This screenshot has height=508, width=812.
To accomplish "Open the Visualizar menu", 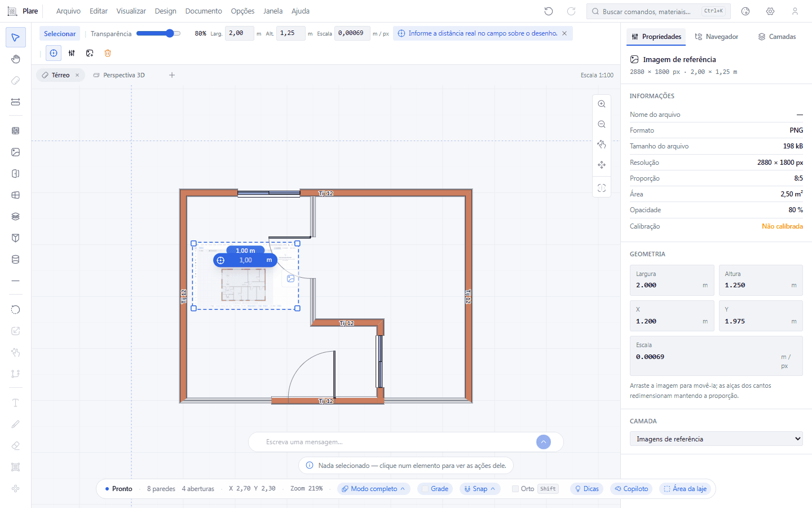I will click(x=131, y=11).
